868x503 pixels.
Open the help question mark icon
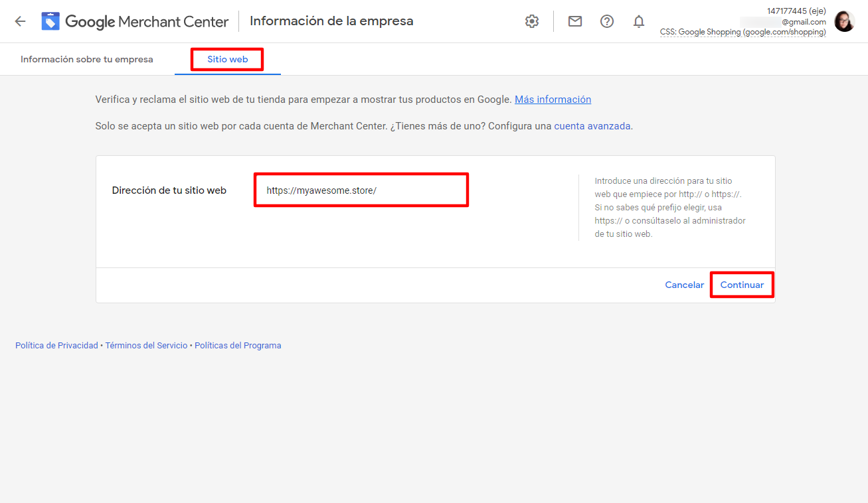click(x=607, y=21)
